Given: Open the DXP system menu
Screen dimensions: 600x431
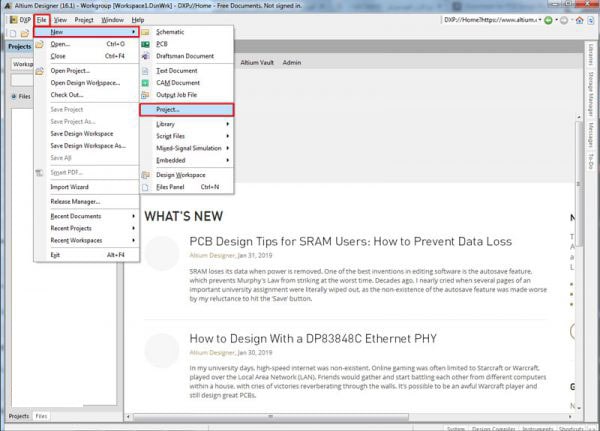Looking at the screenshot, I should click(20, 20).
